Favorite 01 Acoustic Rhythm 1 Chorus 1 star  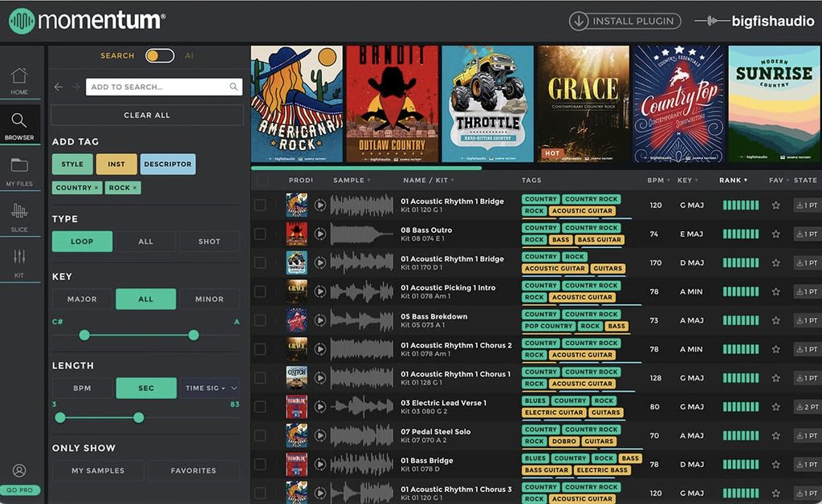tap(776, 378)
